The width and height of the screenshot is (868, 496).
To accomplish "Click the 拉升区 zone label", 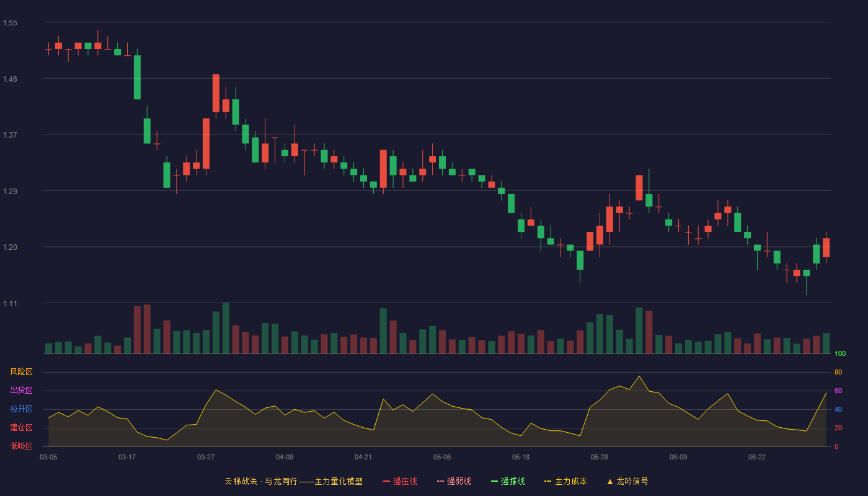I will (x=21, y=409).
